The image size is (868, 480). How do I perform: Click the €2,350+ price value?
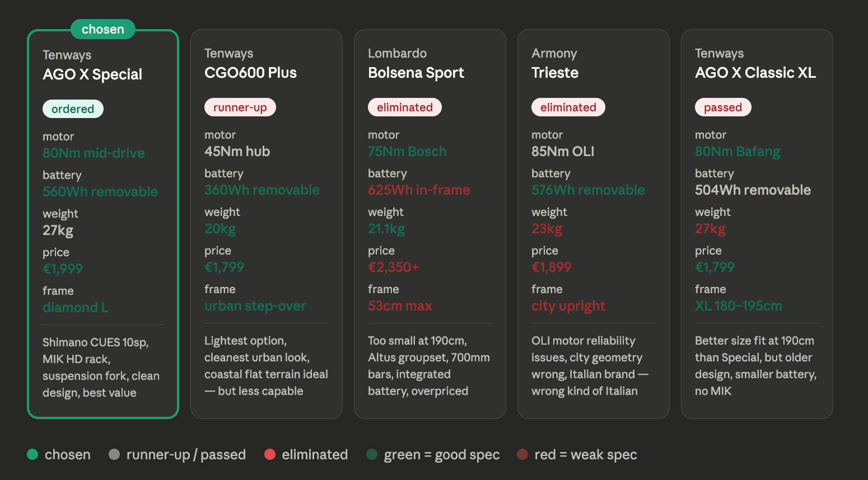[394, 267]
